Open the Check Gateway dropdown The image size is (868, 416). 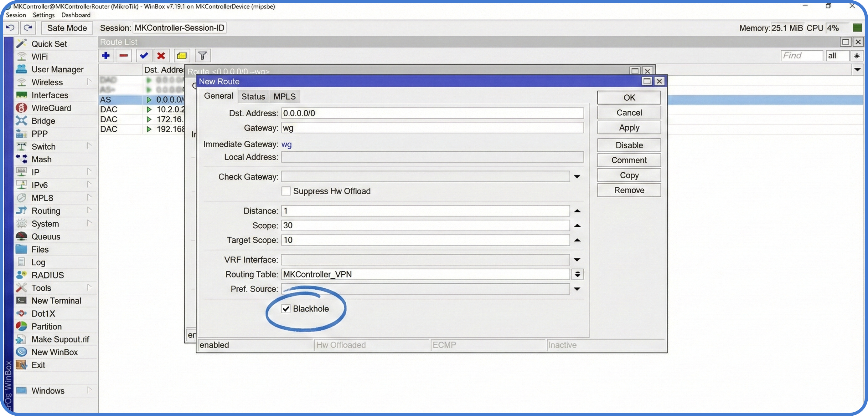click(577, 176)
